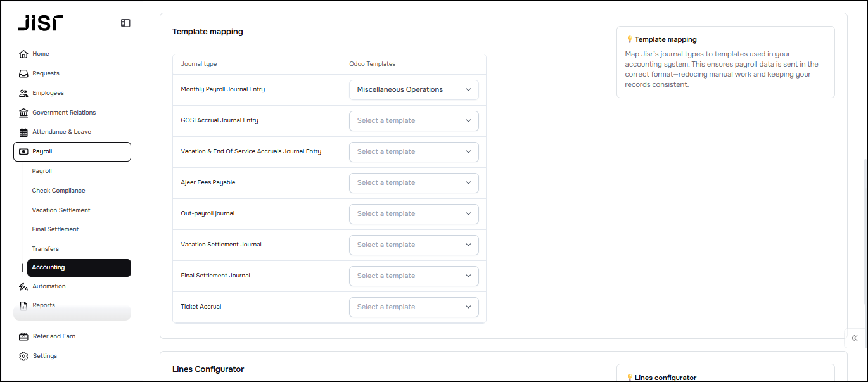This screenshot has height=382, width=868.
Task: Click the double-chevron collapse button at right
Action: 855,338
